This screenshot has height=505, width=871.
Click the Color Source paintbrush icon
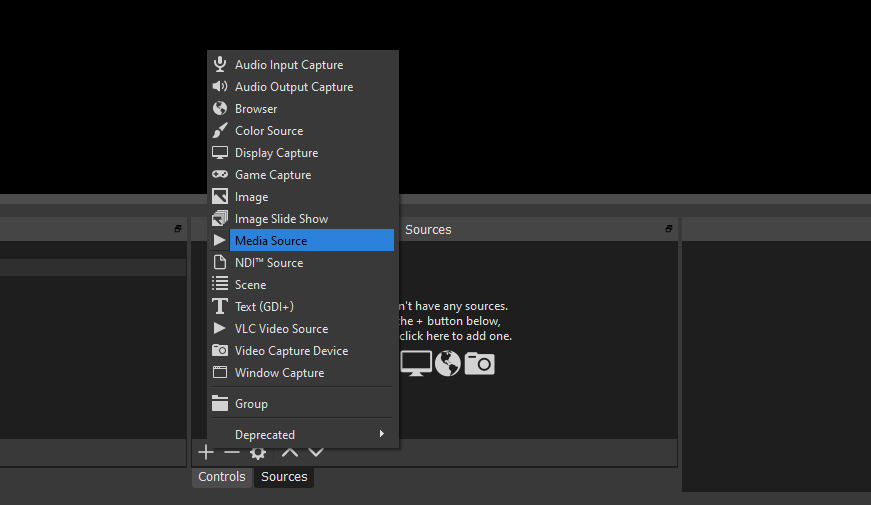pos(220,131)
